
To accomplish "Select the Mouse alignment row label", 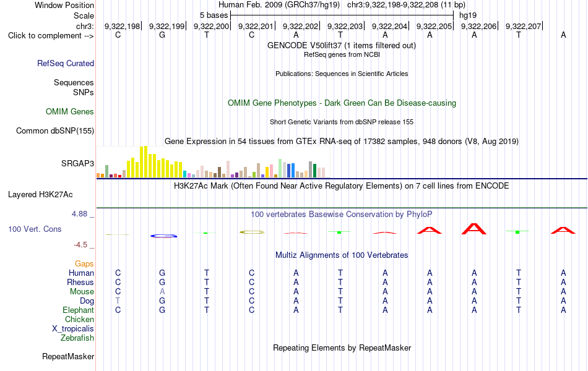I will click(82, 292).
